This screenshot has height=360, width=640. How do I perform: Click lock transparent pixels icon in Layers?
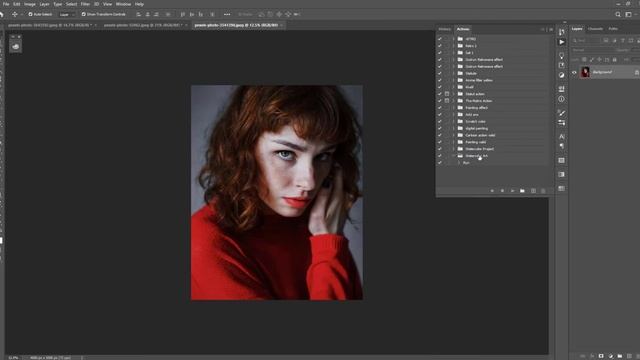point(584,60)
